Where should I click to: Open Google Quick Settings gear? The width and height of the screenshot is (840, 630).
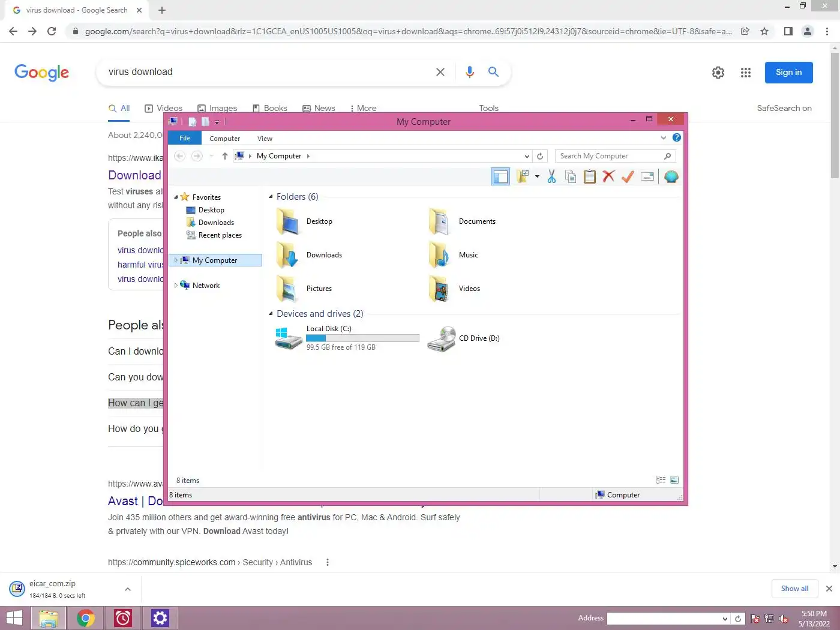718,73
